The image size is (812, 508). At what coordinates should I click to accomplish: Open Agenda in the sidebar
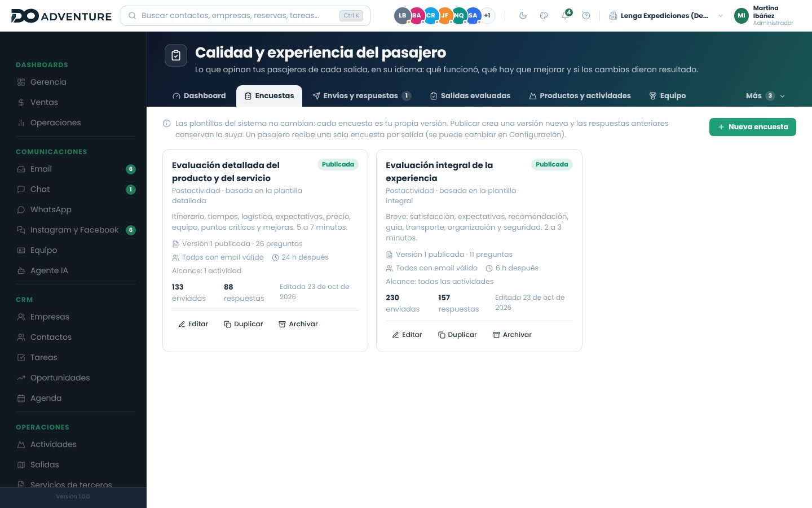click(x=76, y=398)
